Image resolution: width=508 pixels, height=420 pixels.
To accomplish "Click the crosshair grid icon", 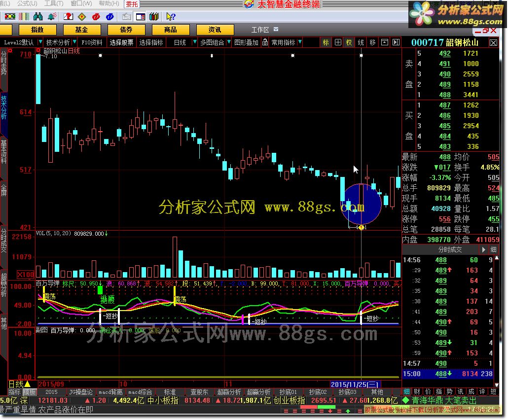I will [x=337, y=42].
